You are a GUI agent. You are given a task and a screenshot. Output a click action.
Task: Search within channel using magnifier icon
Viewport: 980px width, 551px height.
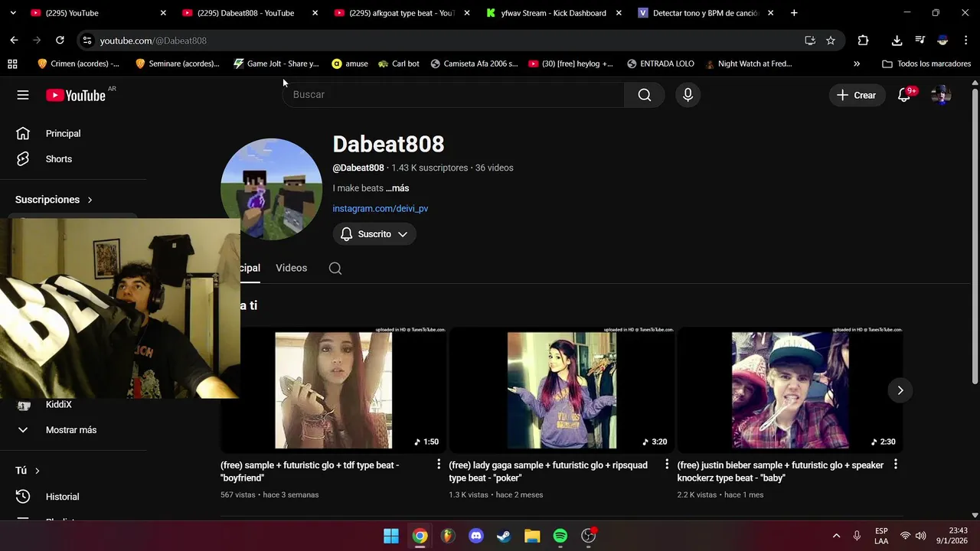(x=335, y=268)
